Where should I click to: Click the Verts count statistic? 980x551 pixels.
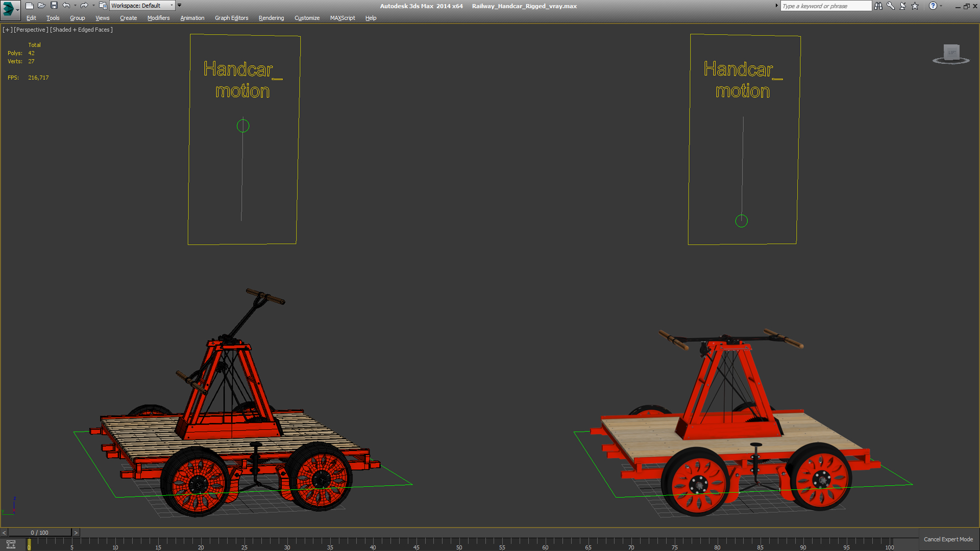pos(21,61)
